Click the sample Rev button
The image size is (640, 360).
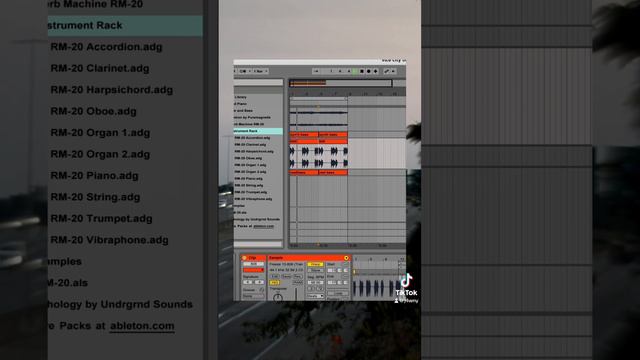pyautogui.click(x=298, y=276)
